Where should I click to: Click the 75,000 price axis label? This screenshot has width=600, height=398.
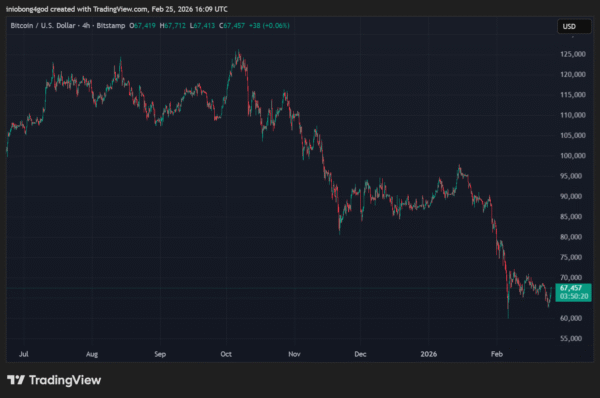tap(571, 257)
